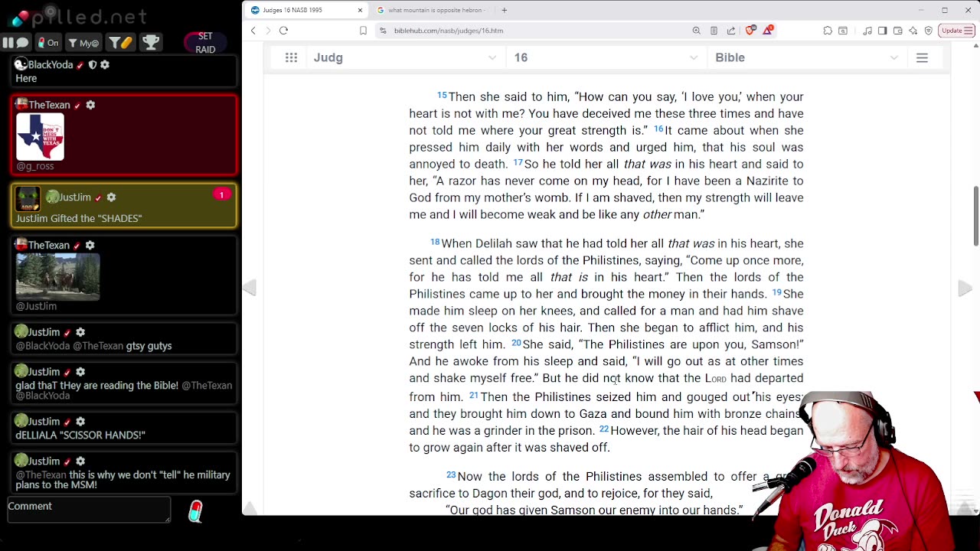
Task: Click the site settings icon beside the URL
Action: [383, 31]
